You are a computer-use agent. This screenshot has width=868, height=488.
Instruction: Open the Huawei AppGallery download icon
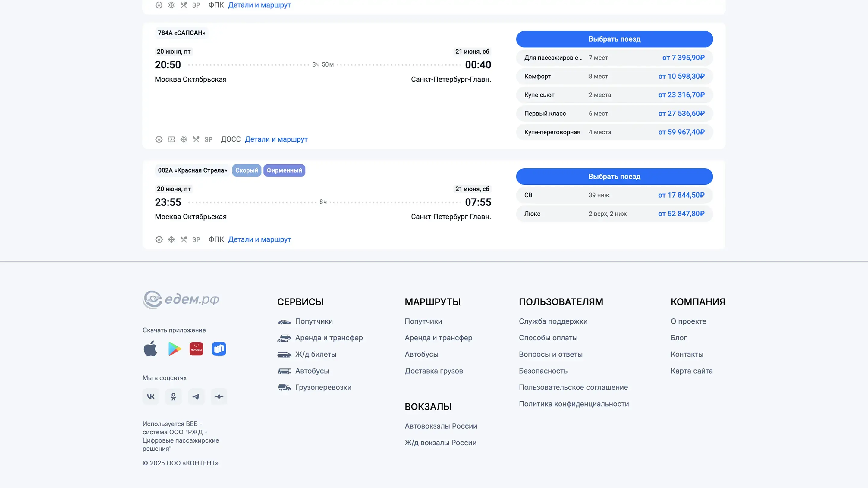[196, 349]
